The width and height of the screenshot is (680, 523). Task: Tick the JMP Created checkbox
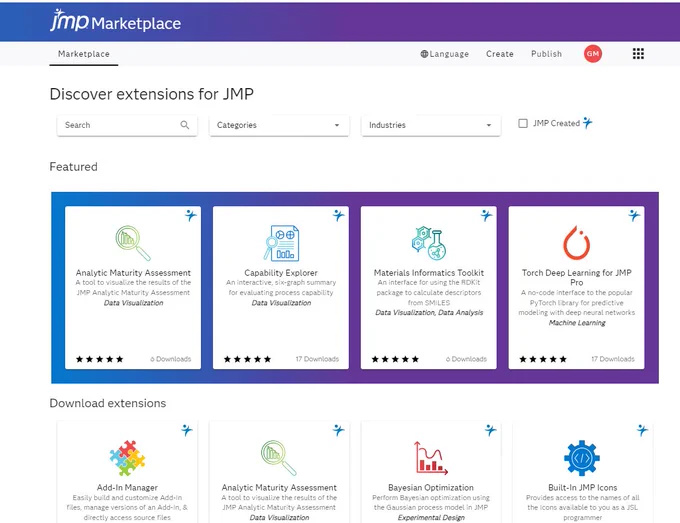(523, 124)
